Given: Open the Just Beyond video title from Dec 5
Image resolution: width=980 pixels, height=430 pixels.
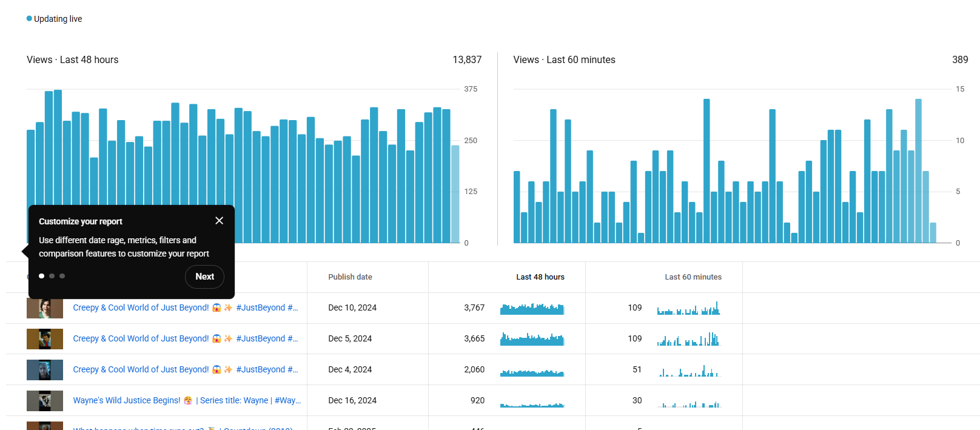Looking at the screenshot, I should pyautogui.click(x=185, y=339).
